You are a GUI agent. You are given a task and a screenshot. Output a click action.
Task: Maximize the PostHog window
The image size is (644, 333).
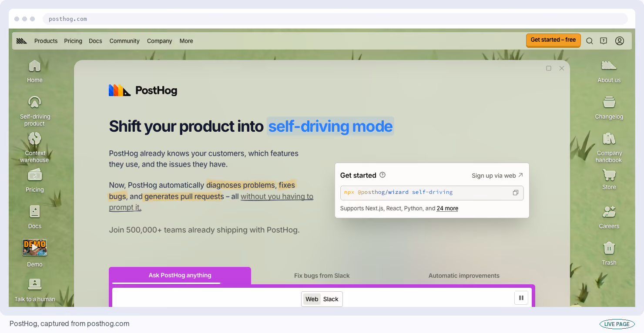tap(549, 68)
